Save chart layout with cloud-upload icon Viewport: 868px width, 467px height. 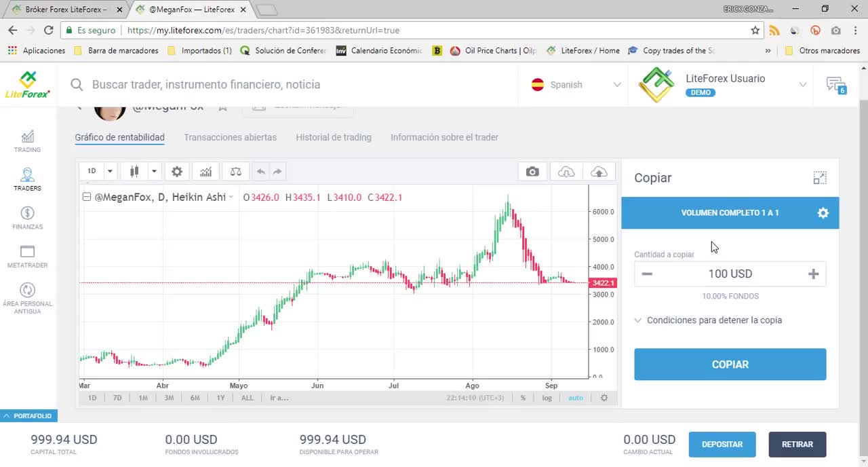coord(599,172)
